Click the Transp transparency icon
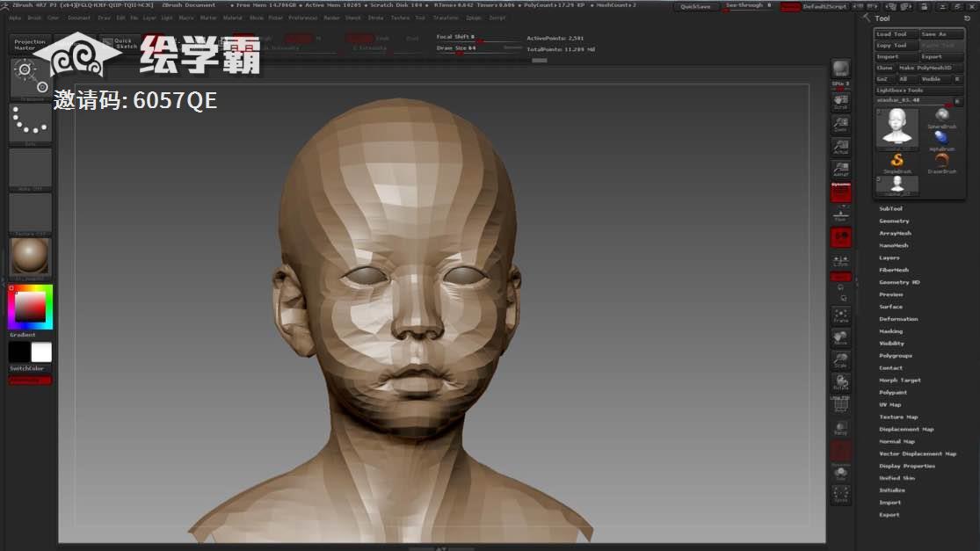The height and width of the screenshot is (551, 980). point(840,429)
